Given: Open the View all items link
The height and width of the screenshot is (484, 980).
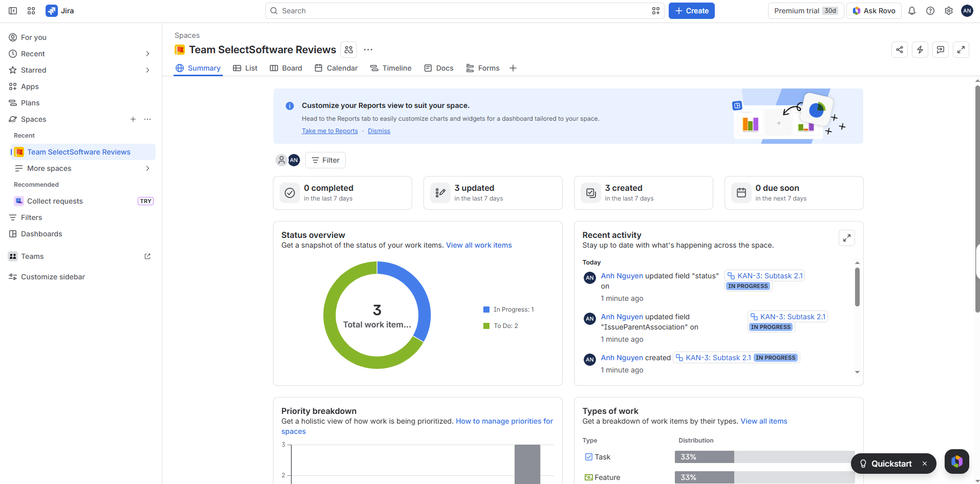Looking at the screenshot, I should click(x=764, y=421).
